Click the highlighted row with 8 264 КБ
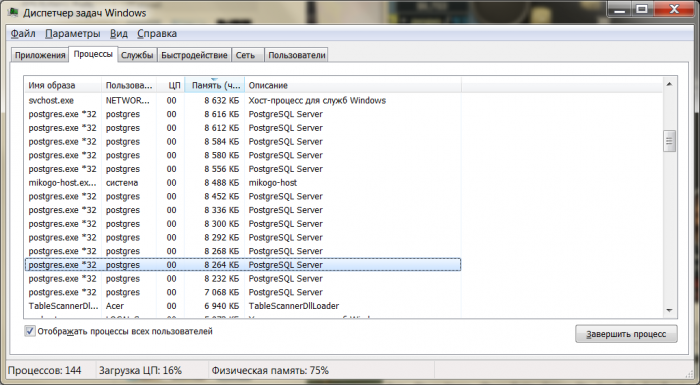 coord(243,265)
